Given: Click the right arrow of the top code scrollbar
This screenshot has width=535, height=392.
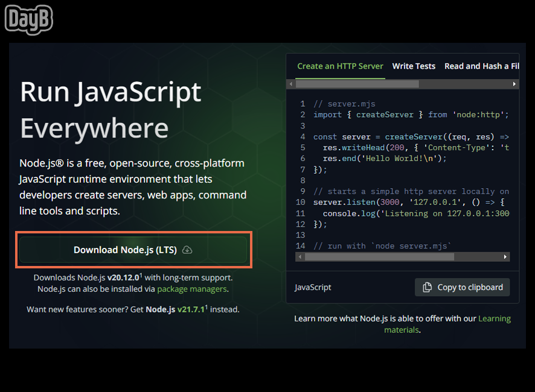Looking at the screenshot, I should (514, 84).
